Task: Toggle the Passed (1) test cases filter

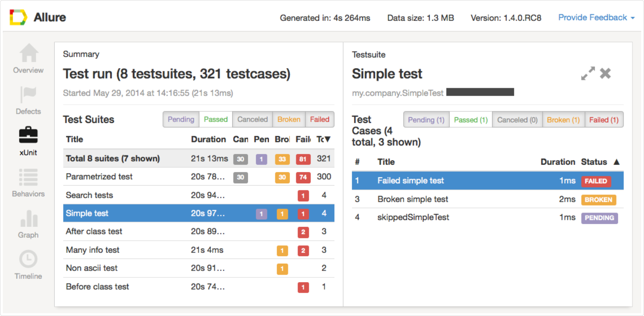Action: point(471,120)
